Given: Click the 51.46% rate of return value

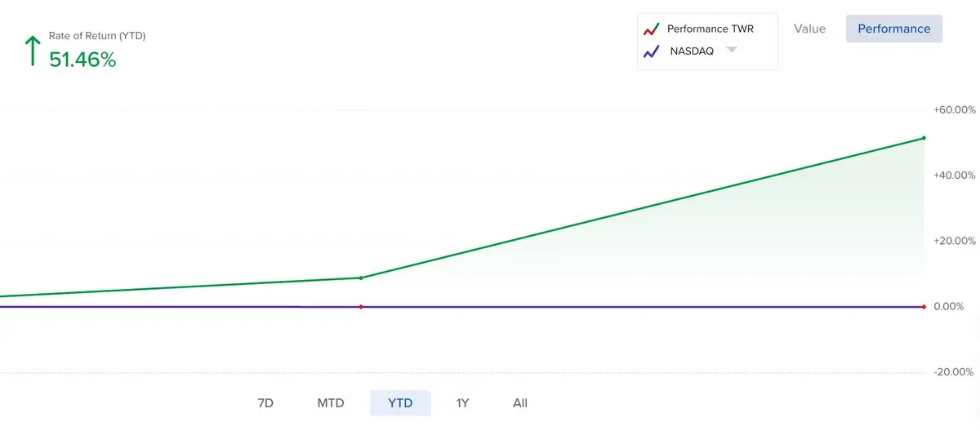Looking at the screenshot, I should tap(82, 60).
